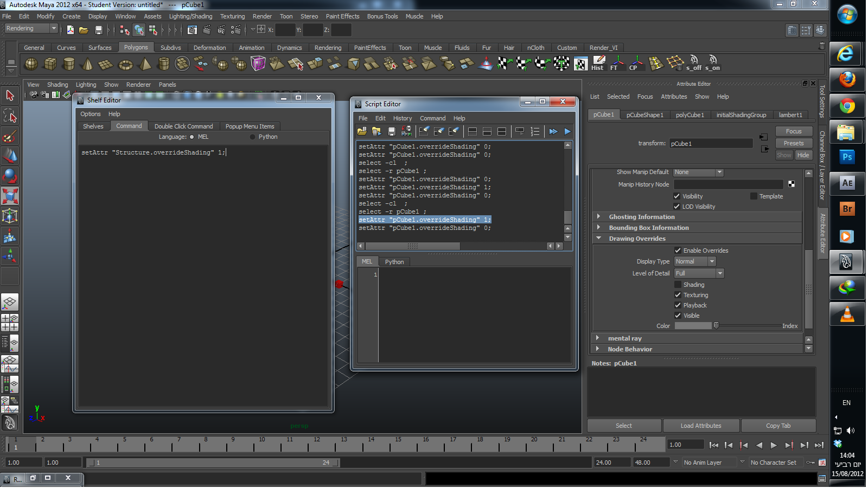
Task: Click Execute All in Script Editor toolbar
Action: (553, 131)
